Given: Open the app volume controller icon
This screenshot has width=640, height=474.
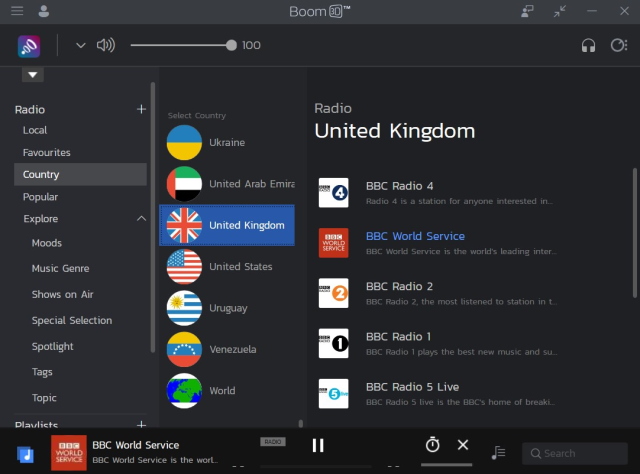Looking at the screenshot, I should (619, 45).
